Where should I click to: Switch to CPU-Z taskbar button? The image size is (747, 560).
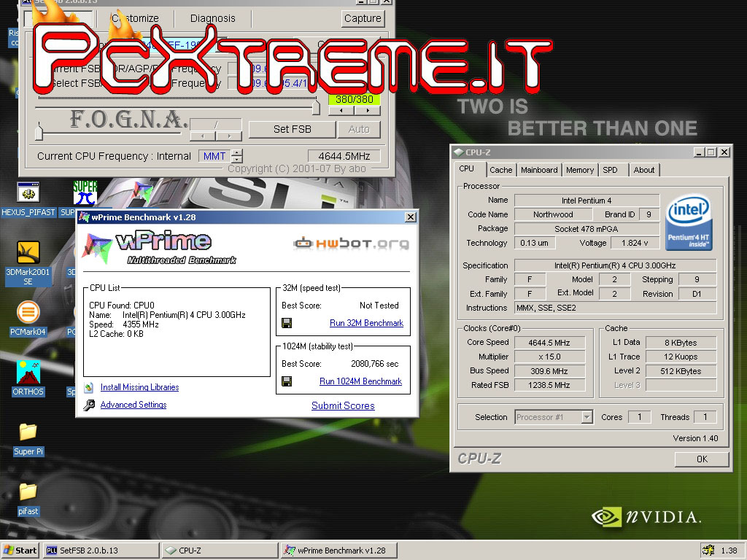[x=220, y=551]
